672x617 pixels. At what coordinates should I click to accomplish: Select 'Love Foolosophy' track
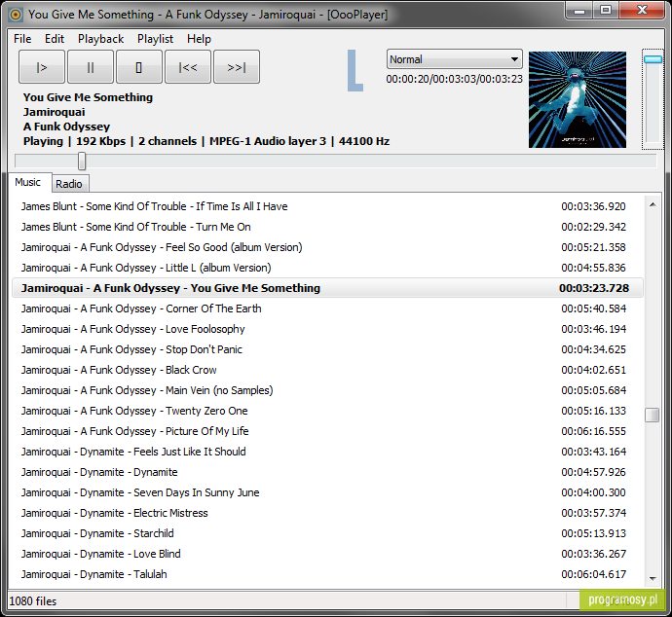[x=327, y=329]
